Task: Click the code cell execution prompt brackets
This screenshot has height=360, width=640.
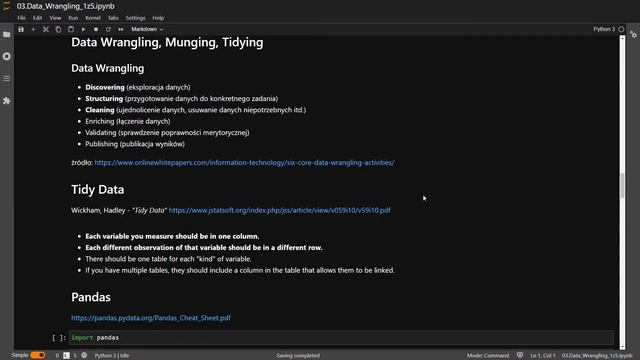Action: (x=59, y=338)
